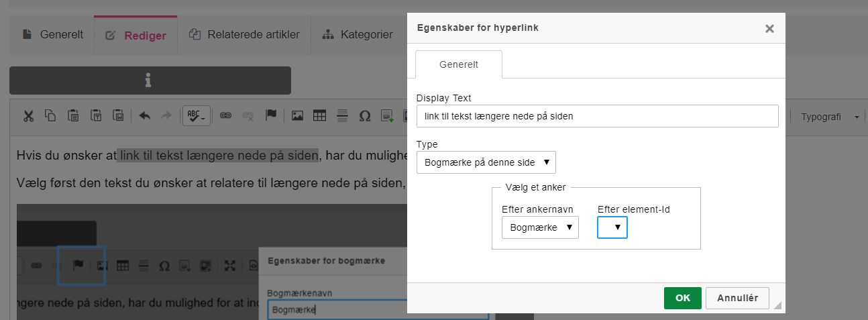Click the Insert table icon
The image size is (868, 320).
click(320, 115)
